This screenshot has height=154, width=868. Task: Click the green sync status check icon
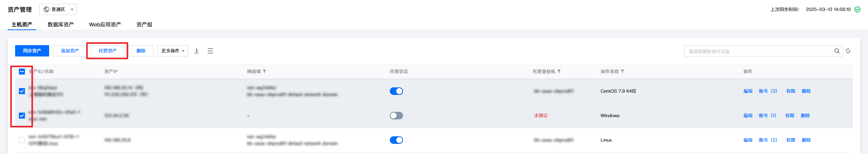coord(857,9)
